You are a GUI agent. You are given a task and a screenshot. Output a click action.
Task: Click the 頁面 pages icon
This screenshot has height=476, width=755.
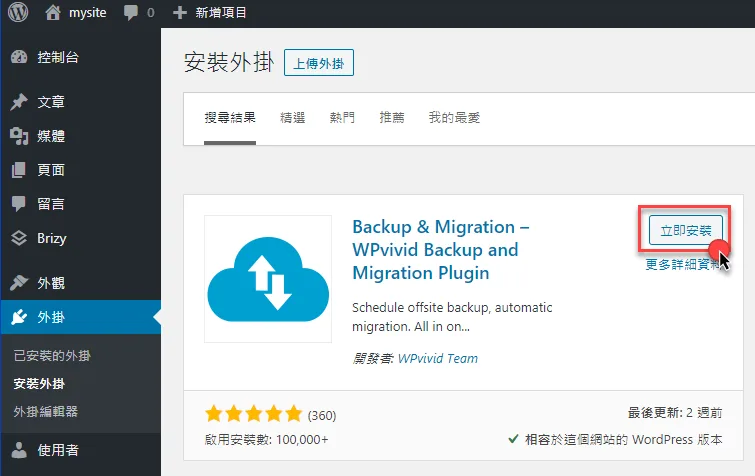coord(19,170)
